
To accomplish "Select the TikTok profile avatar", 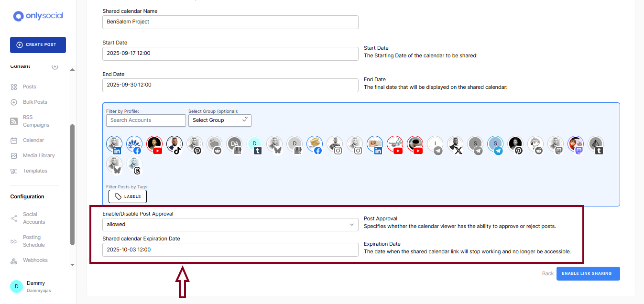I will pyautogui.click(x=175, y=144).
